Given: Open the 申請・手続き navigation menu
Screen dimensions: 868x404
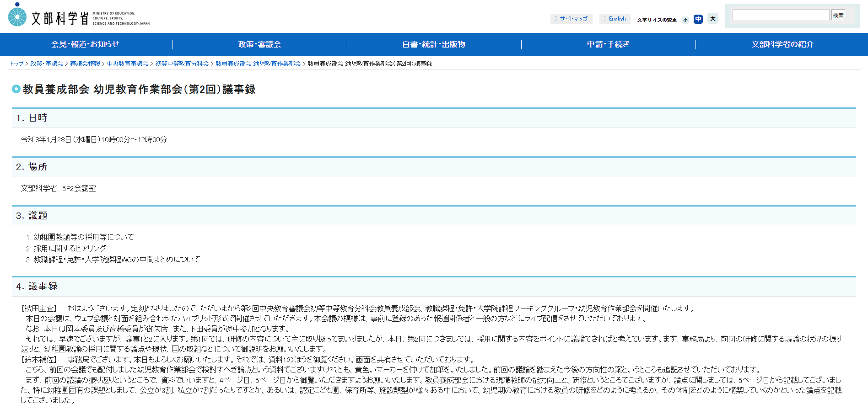Looking at the screenshot, I should click(x=608, y=44).
